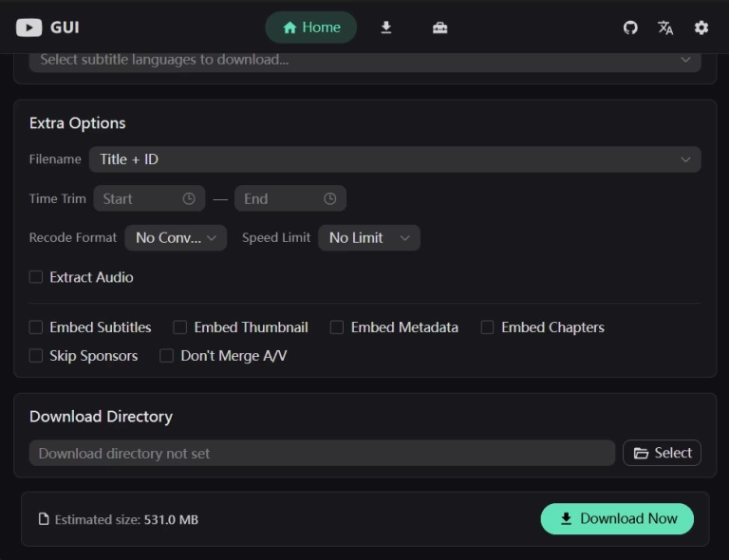Image resolution: width=729 pixels, height=560 pixels.
Task: Enable the Extract Audio checkbox
Action: tap(36, 277)
